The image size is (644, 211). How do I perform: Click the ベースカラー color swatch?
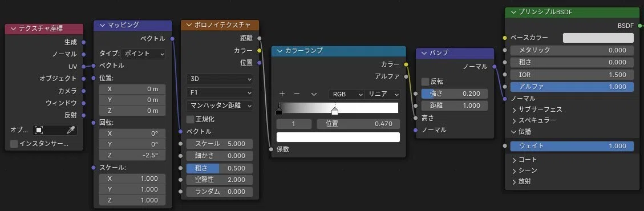pyautogui.click(x=598, y=38)
